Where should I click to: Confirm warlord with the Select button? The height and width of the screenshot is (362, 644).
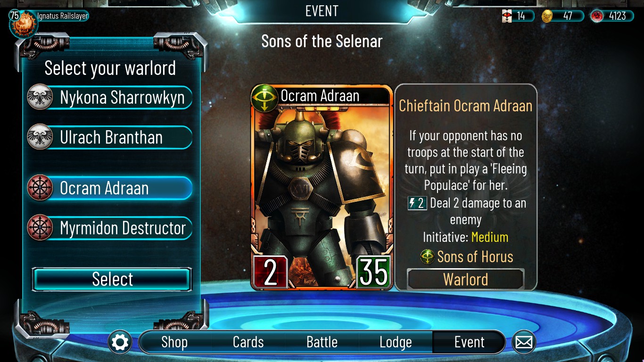[112, 280]
